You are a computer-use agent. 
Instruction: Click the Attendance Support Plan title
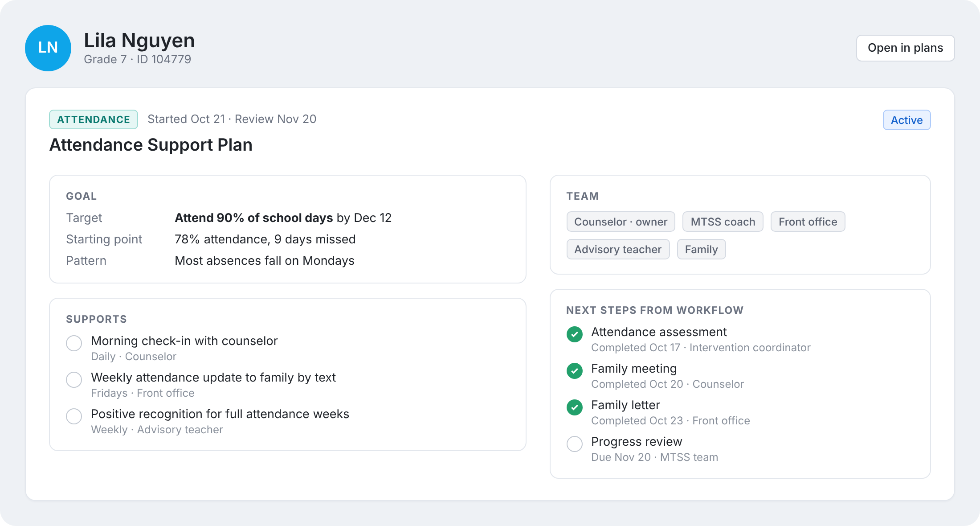[151, 145]
